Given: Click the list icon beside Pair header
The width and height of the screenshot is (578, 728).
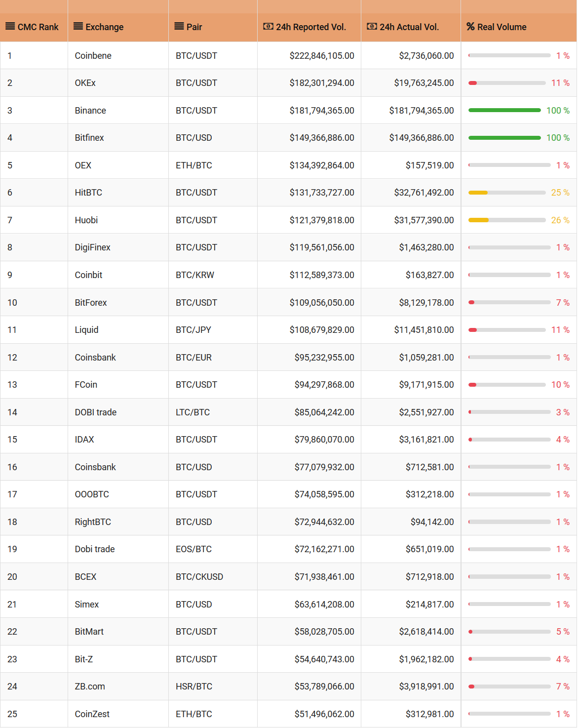Looking at the screenshot, I should (179, 27).
